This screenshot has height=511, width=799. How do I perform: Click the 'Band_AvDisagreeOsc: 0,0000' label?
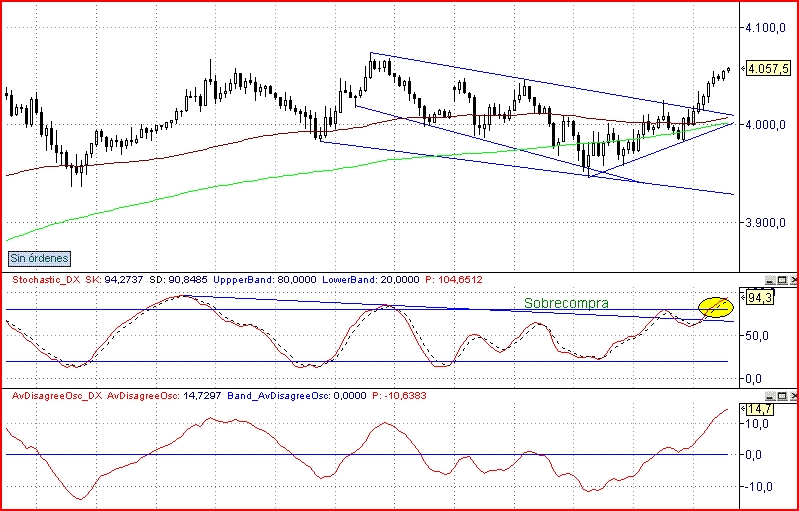(297, 396)
